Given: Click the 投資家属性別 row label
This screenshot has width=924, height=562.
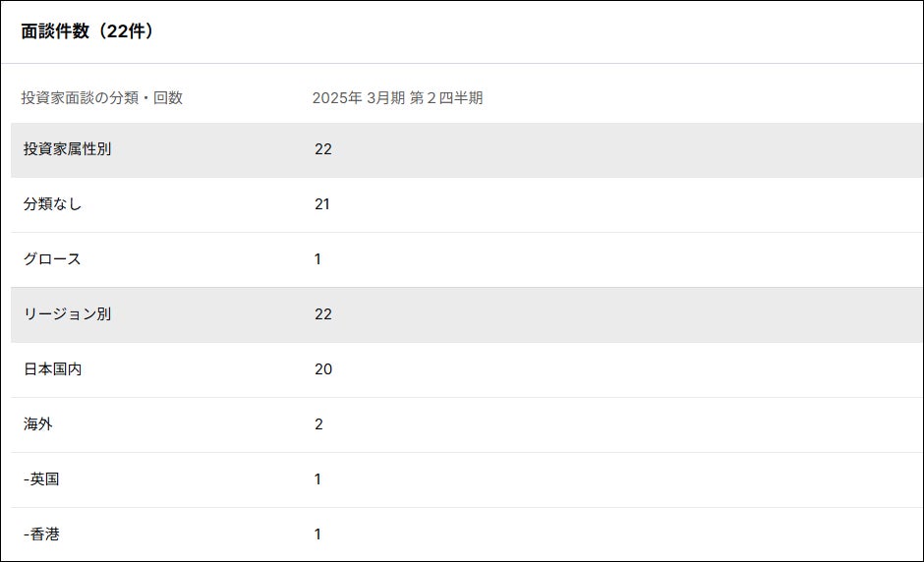Looking at the screenshot, I should tap(67, 149).
